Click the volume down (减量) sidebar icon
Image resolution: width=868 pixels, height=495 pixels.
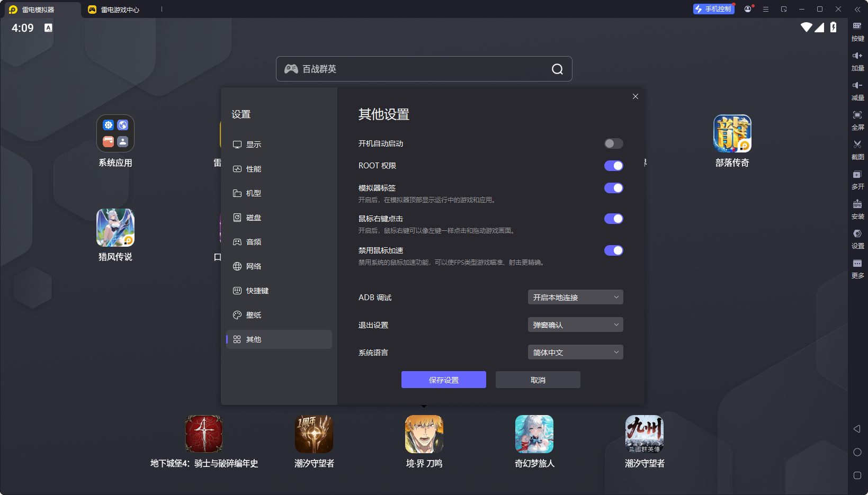pyautogui.click(x=858, y=90)
